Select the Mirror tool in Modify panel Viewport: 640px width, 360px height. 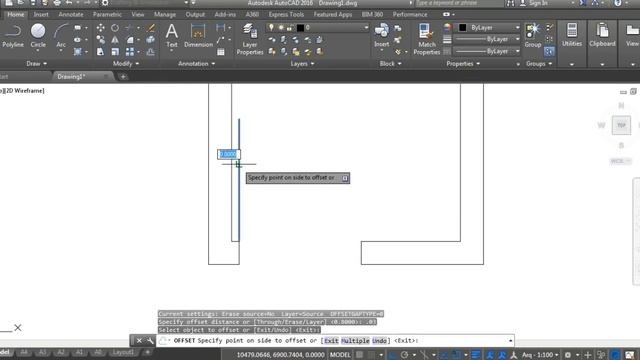pyautogui.click(x=115, y=40)
